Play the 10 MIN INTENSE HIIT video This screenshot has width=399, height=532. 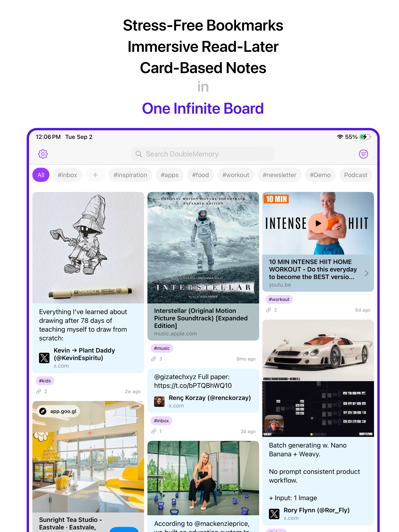pos(318,223)
